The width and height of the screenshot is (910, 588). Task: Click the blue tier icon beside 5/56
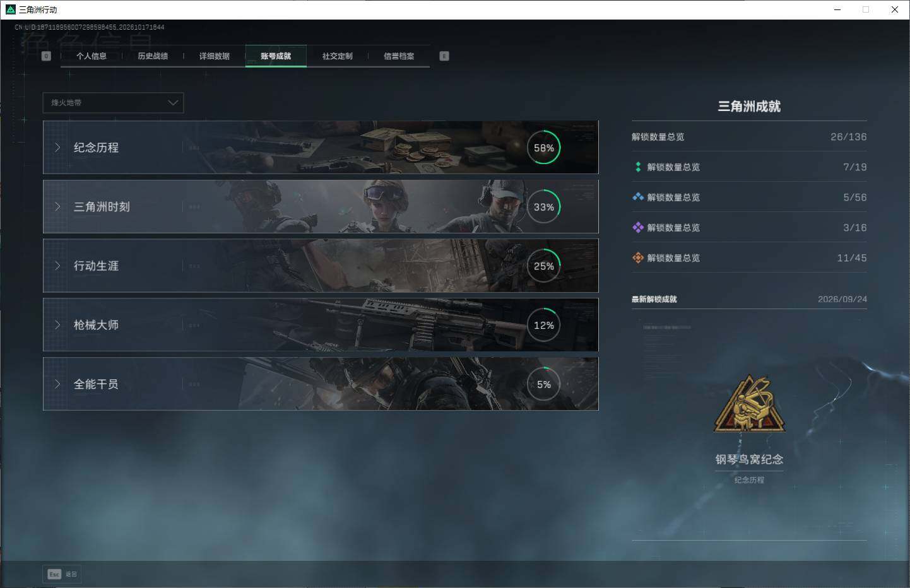click(x=638, y=197)
